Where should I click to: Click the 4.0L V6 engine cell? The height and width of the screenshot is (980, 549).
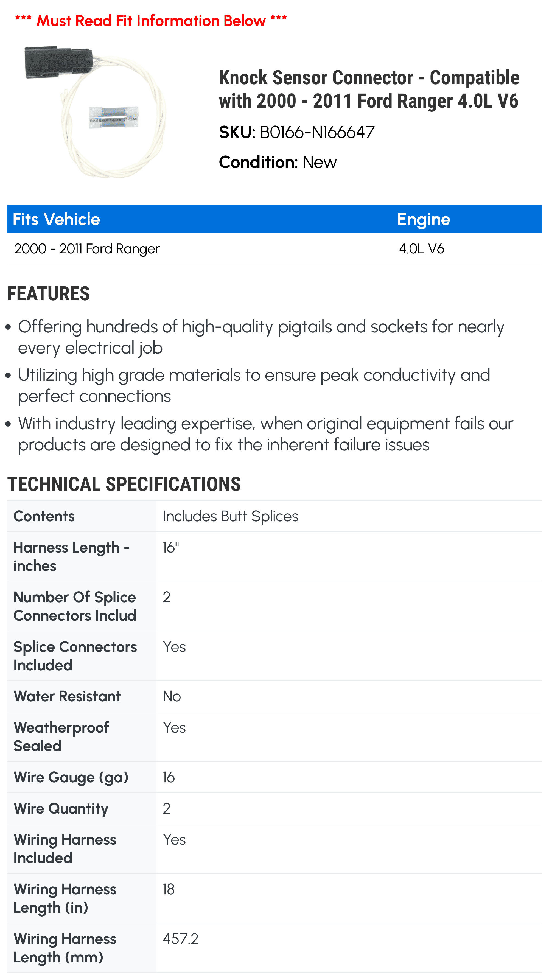pos(422,248)
